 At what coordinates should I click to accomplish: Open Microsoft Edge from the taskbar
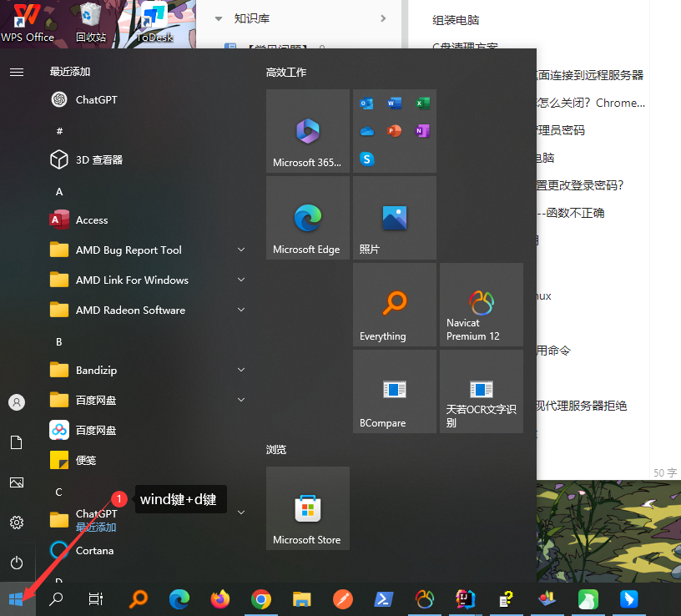pos(179,599)
